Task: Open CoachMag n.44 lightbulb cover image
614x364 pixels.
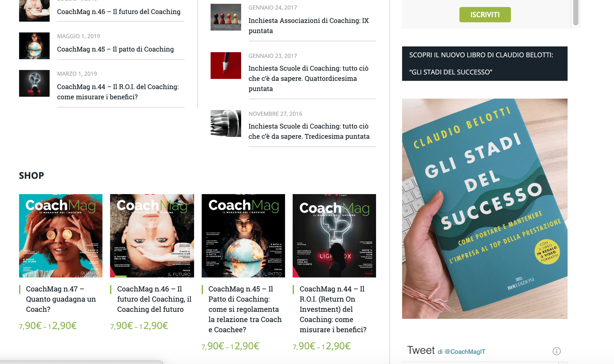Action: point(334,236)
